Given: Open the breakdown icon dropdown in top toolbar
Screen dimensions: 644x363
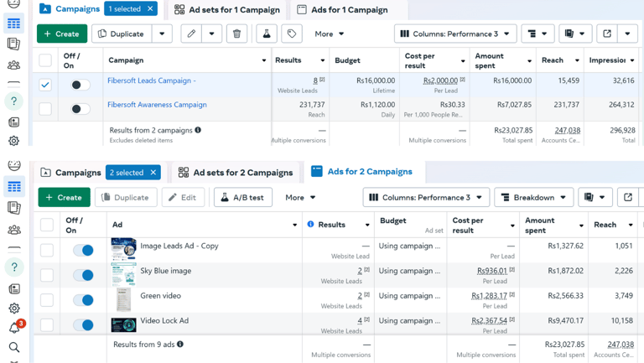Looking at the screenshot, I should coord(538,34).
